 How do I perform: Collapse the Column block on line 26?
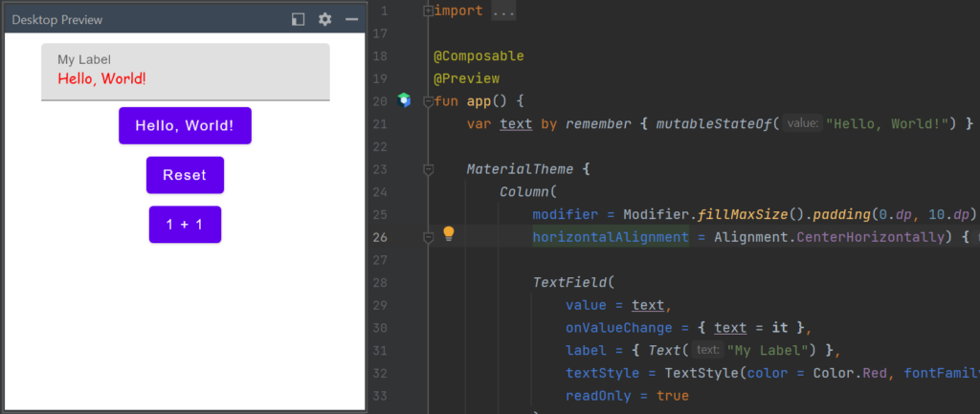[x=428, y=237]
